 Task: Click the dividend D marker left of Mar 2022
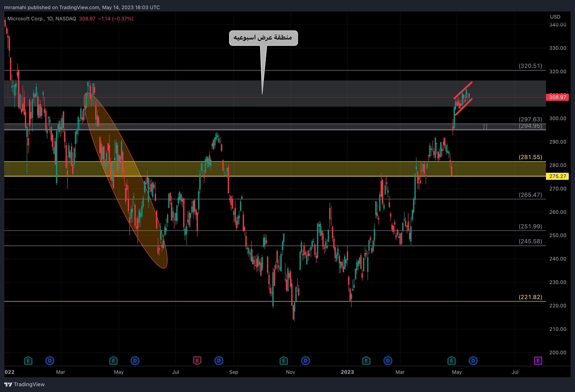50,361
